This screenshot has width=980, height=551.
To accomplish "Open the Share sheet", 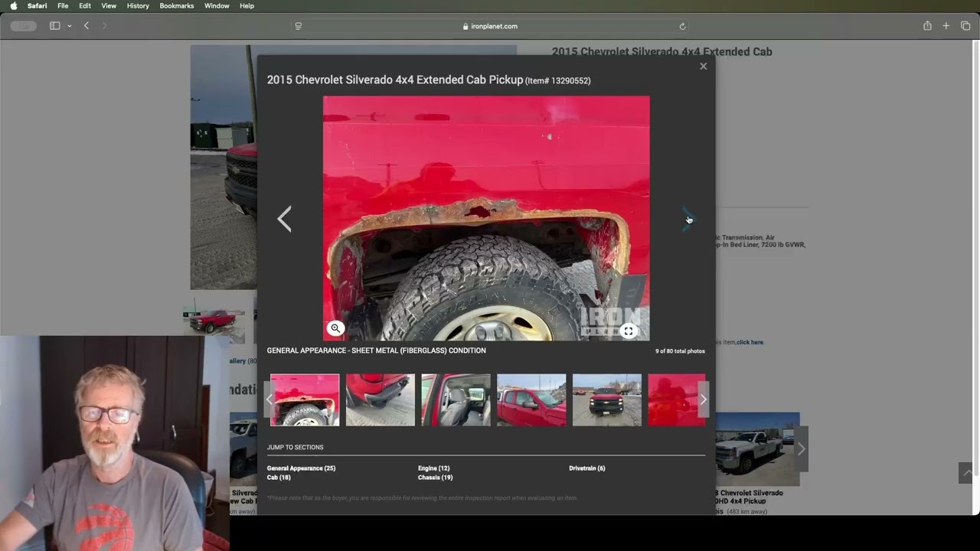I will [927, 26].
